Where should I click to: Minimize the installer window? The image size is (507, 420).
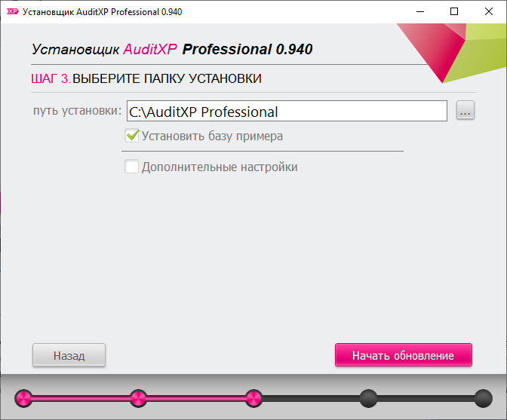point(420,11)
